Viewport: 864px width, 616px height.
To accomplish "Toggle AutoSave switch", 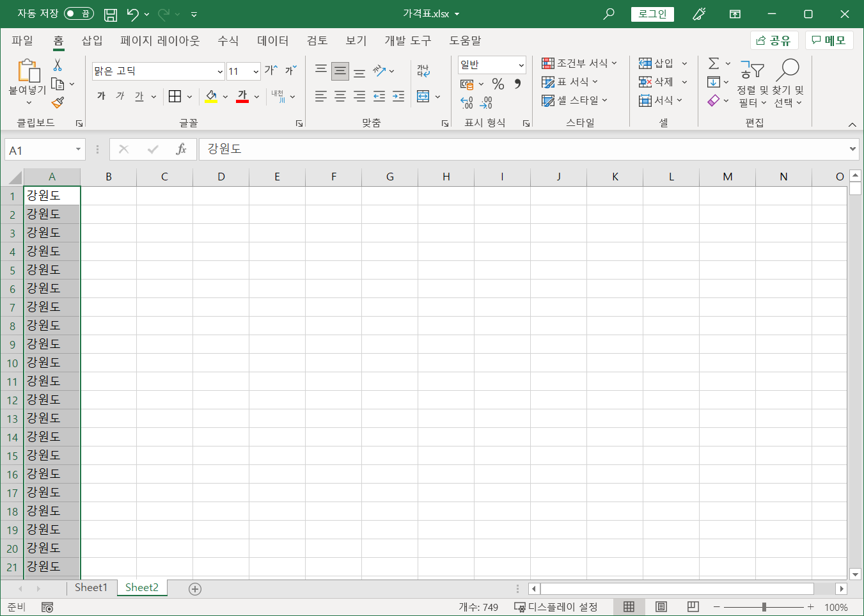I will 79,14.
